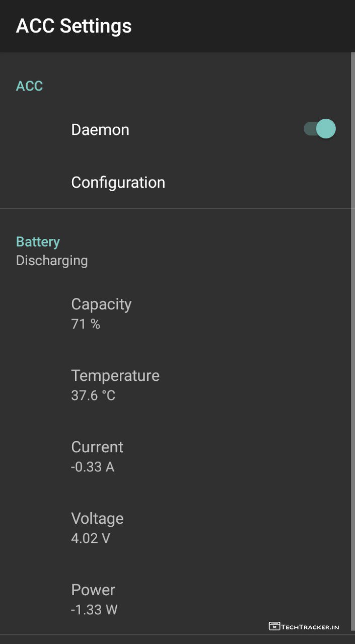Select the Battery section header
355x644 pixels.
click(x=38, y=242)
